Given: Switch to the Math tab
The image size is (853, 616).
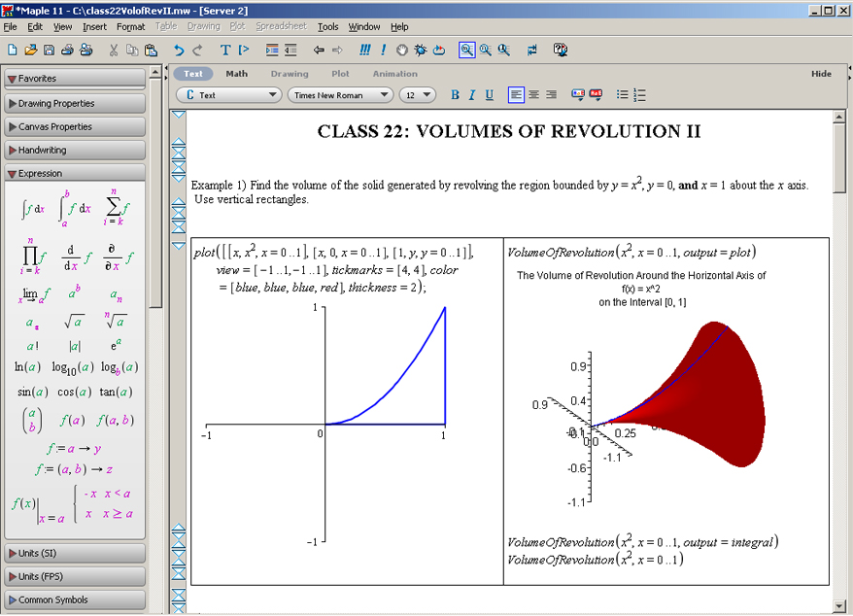Looking at the screenshot, I should (236, 74).
